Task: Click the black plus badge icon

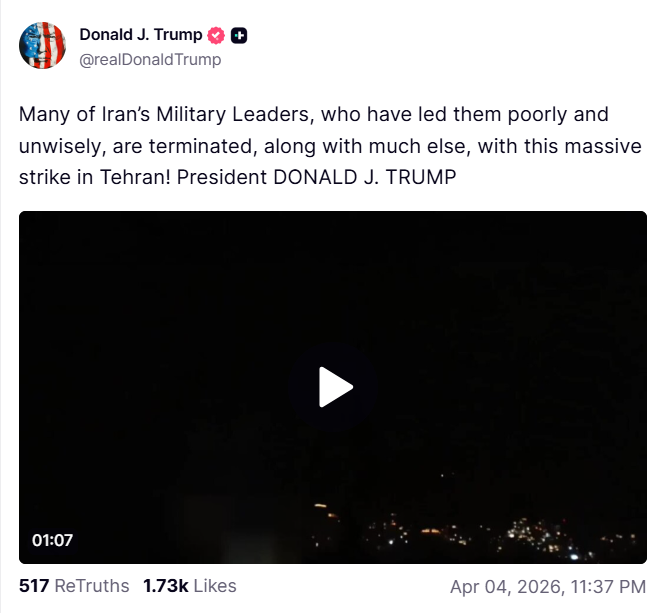Action: coord(239,36)
